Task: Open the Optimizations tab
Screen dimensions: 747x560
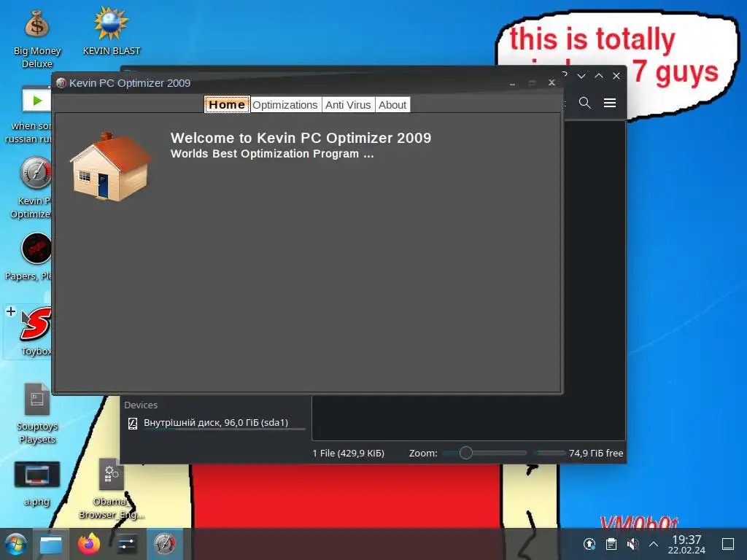Action: pyautogui.click(x=285, y=105)
